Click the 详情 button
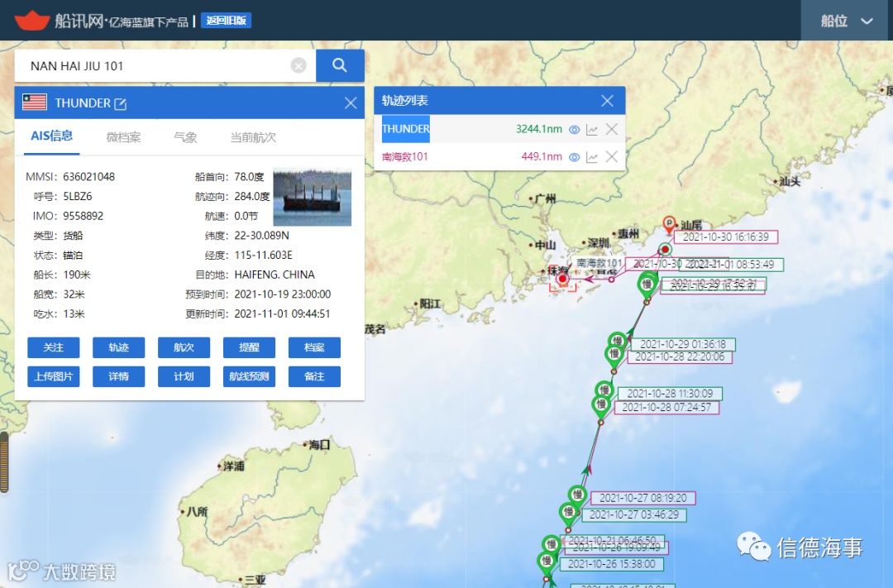Viewport: 893px width, 588px height. coord(119,376)
